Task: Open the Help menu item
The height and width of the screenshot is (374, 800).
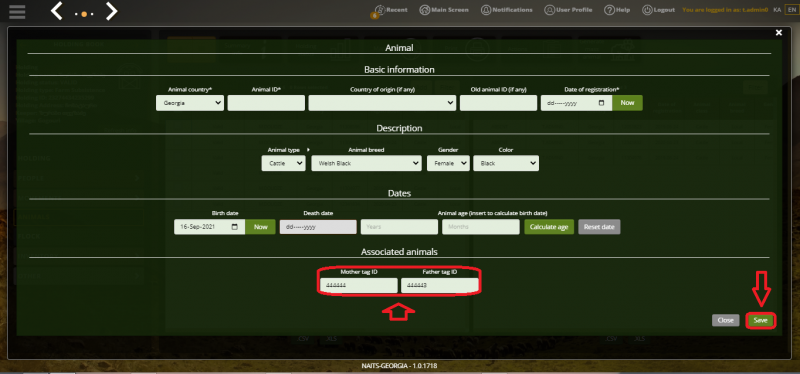Action: tap(617, 10)
